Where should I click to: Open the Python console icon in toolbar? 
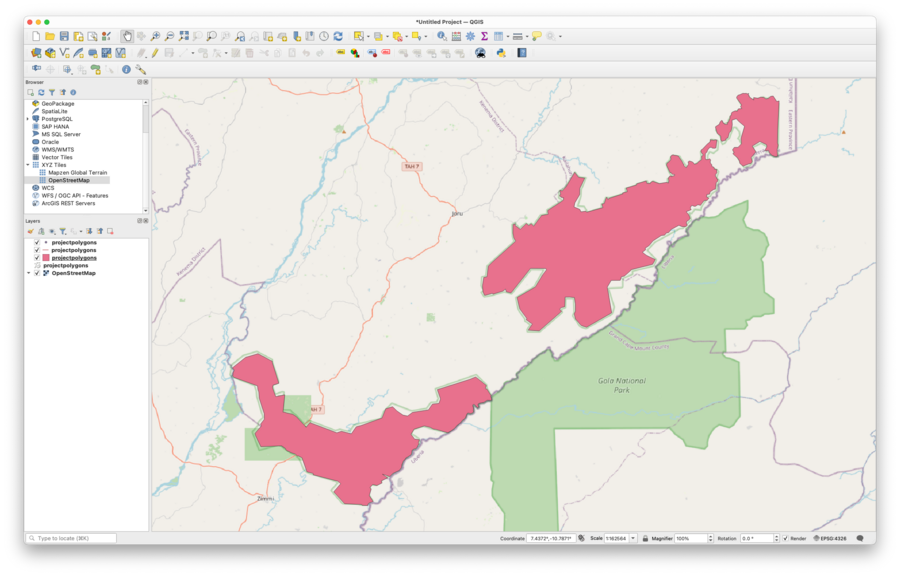point(500,53)
